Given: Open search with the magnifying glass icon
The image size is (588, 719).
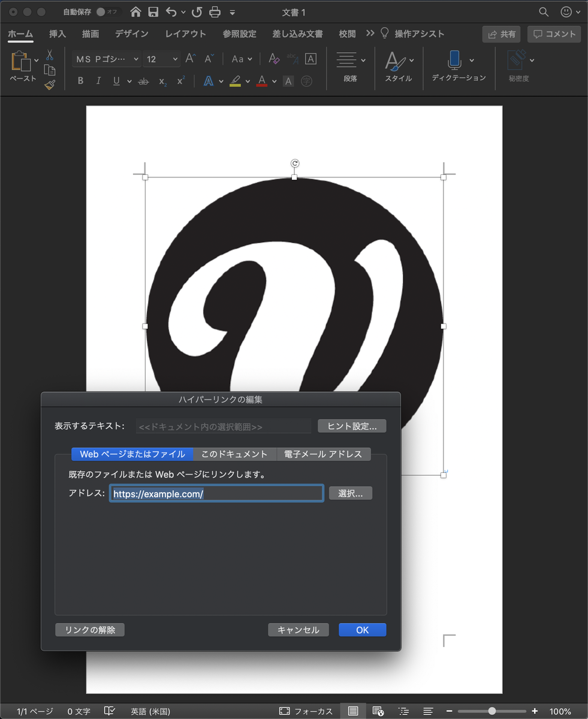Looking at the screenshot, I should (x=544, y=12).
